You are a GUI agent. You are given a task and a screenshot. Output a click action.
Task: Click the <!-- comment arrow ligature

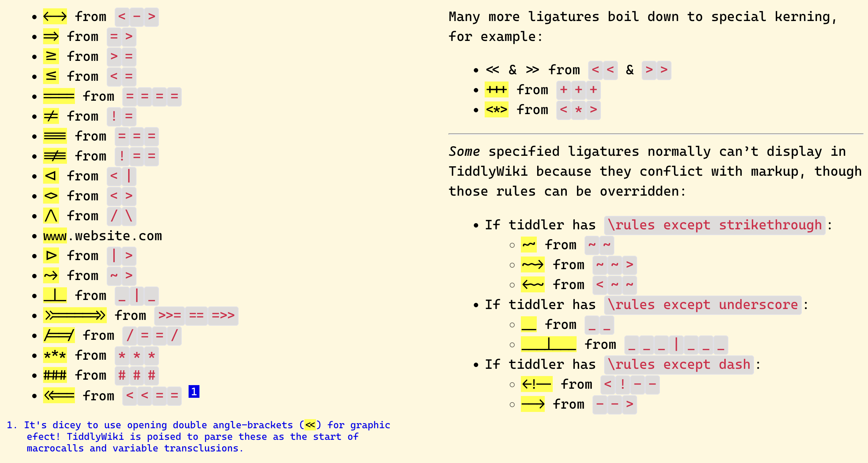click(x=536, y=384)
